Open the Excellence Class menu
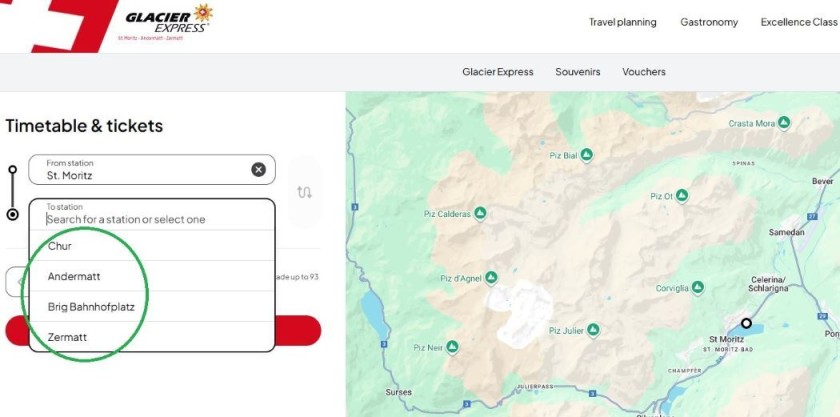 [x=799, y=22]
